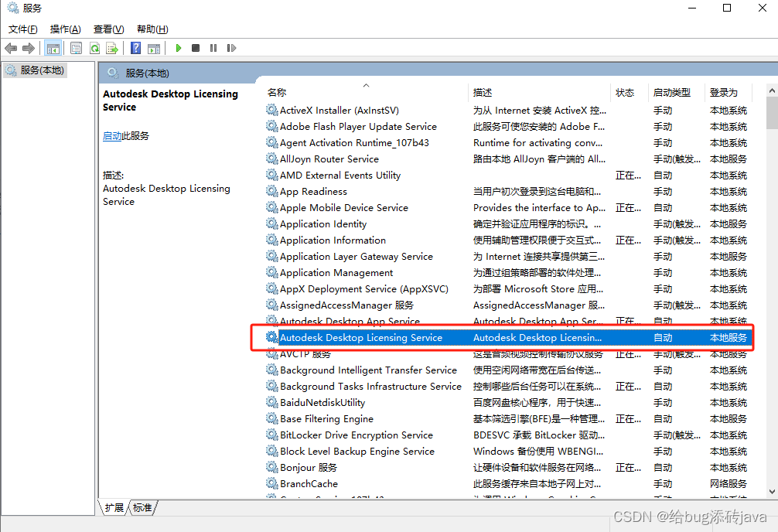Open the 文件(F) menu
This screenshot has height=532, width=778.
(x=23, y=29)
